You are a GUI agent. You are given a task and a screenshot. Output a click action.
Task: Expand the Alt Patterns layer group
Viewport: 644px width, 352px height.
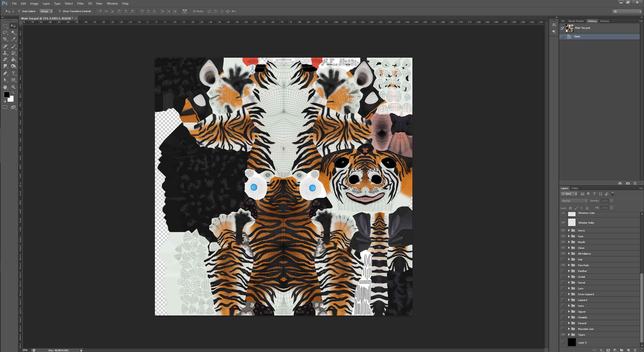pos(569,254)
